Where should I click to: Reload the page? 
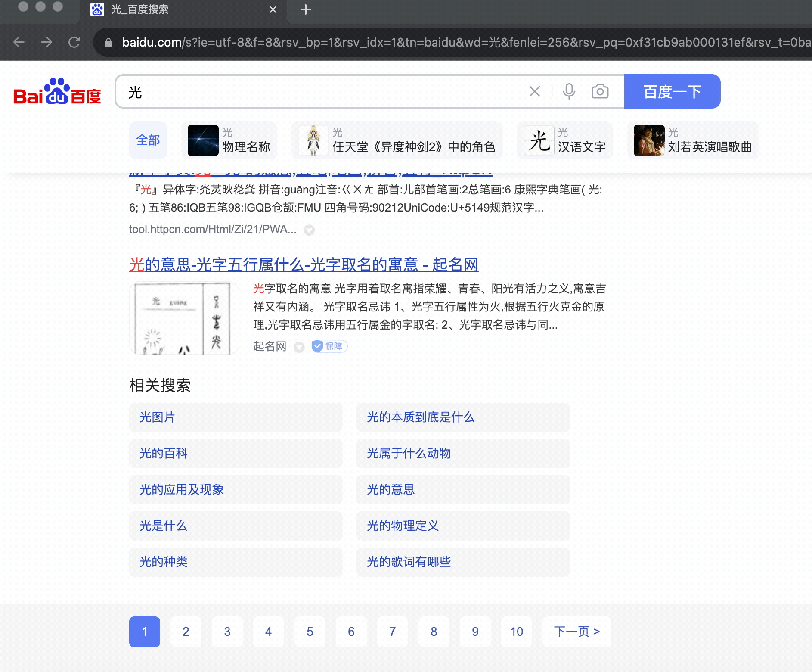pos(74,42)
